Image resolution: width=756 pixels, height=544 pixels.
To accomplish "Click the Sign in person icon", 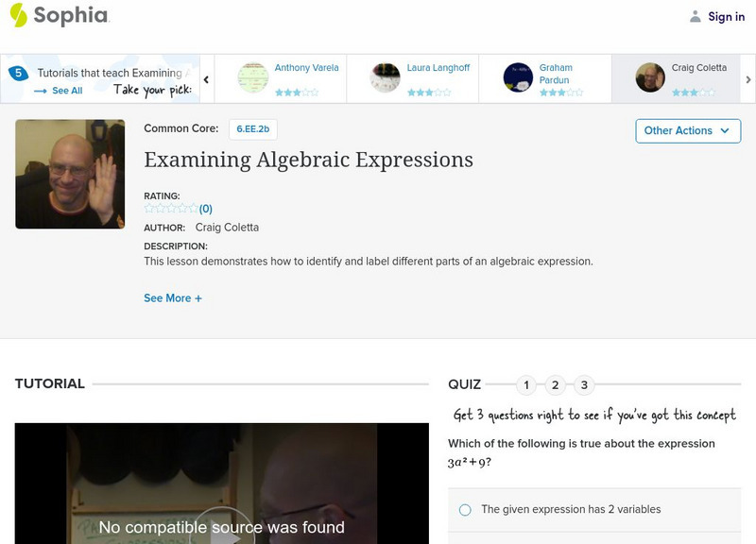I will (x=696, y=16).
